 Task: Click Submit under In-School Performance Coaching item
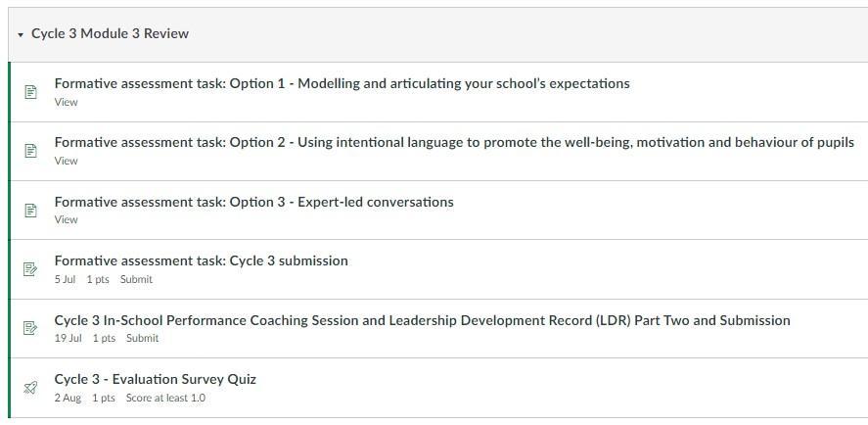point(142,338)
